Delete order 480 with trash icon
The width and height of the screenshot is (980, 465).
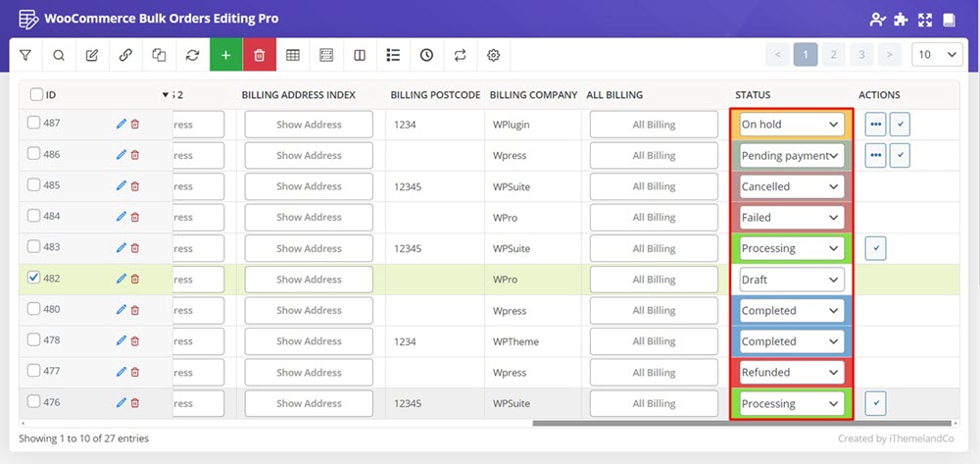(x=135, y=310)
